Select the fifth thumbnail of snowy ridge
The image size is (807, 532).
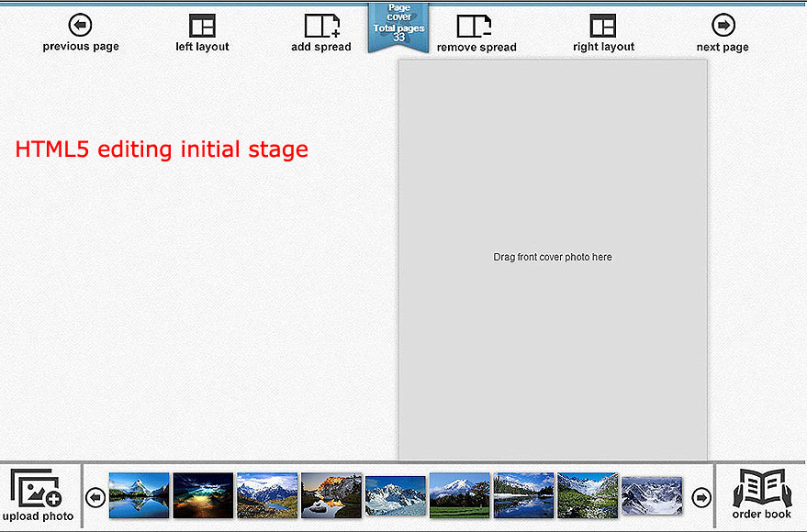[396, 495]
